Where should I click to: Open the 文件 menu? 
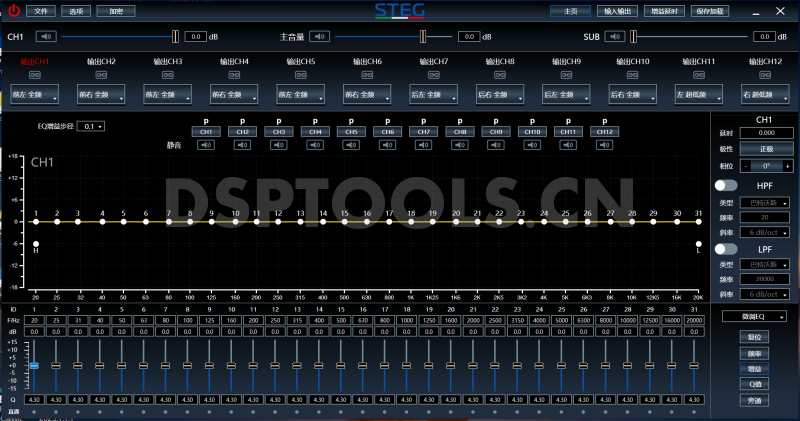tap(40, 11)
